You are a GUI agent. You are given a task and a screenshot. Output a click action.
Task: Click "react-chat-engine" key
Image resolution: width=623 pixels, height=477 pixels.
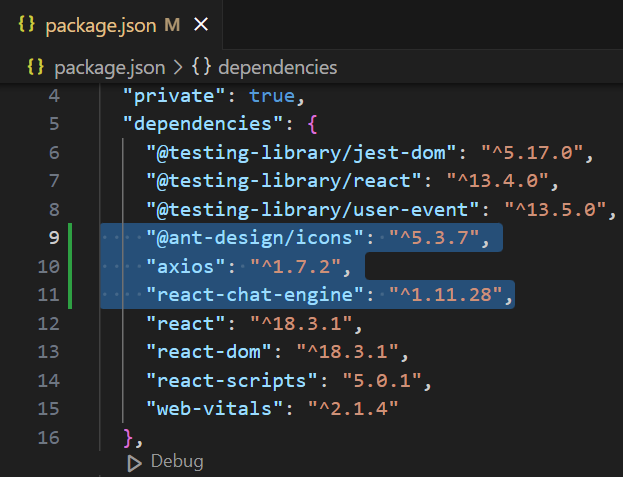(255, 295)
